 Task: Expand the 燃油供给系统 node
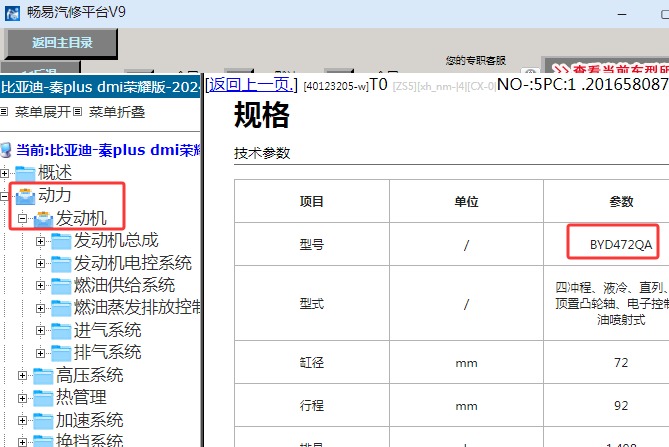[x=41, y=285]
